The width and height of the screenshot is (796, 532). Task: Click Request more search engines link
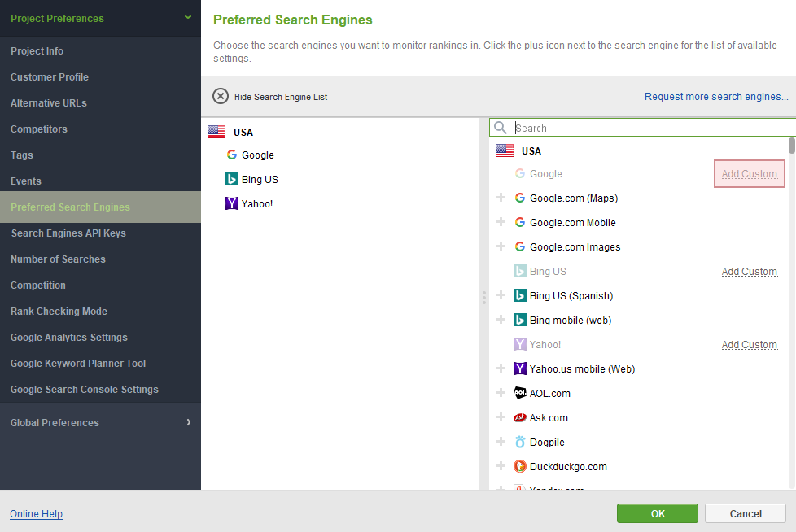[x=716, y=96]
